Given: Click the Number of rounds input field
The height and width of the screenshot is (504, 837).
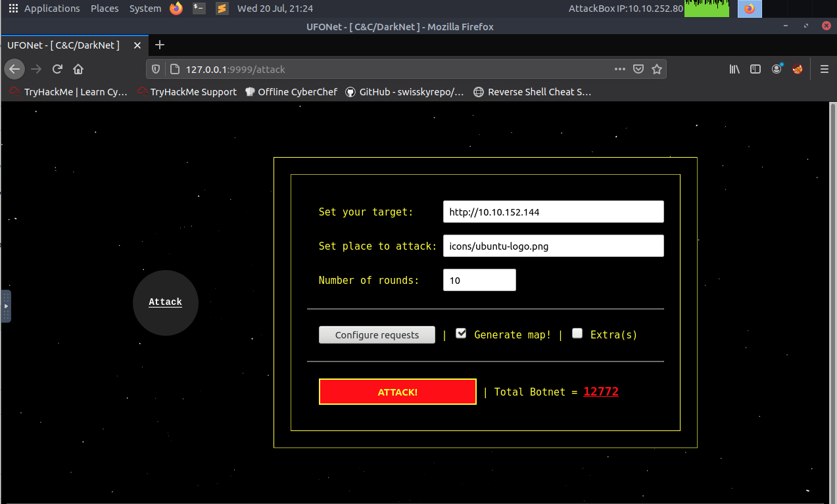Looking at the screenshot, I should coord(479,280).
